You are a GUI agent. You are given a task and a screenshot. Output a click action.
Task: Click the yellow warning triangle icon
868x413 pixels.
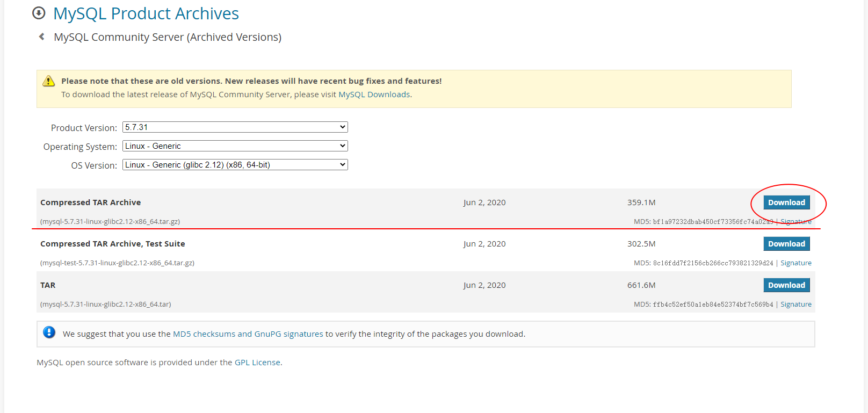[49, 81]
